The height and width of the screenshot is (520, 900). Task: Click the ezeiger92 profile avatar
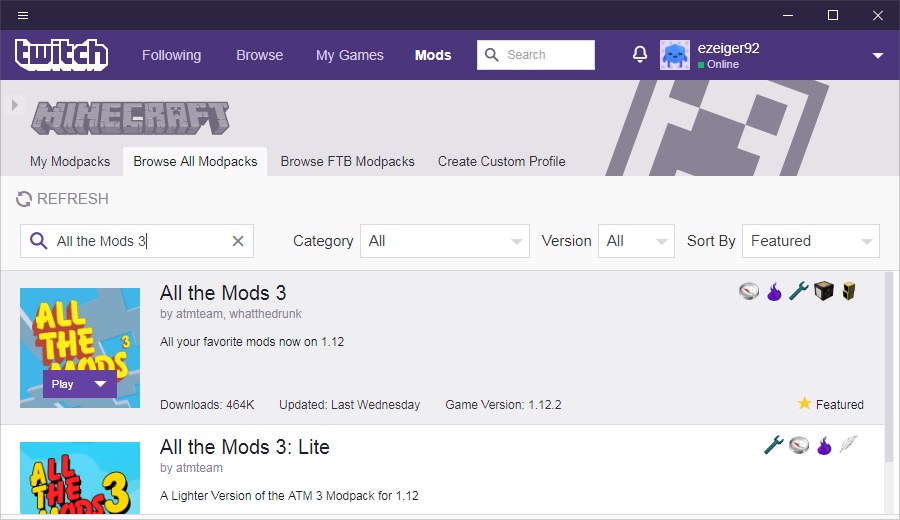click(x=675, y=55)
